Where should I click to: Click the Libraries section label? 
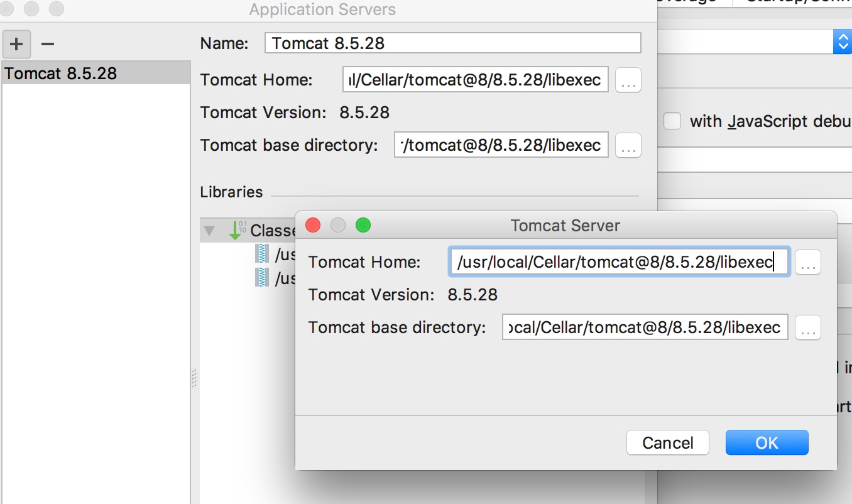pyautogui.click(x=231, y=192)
